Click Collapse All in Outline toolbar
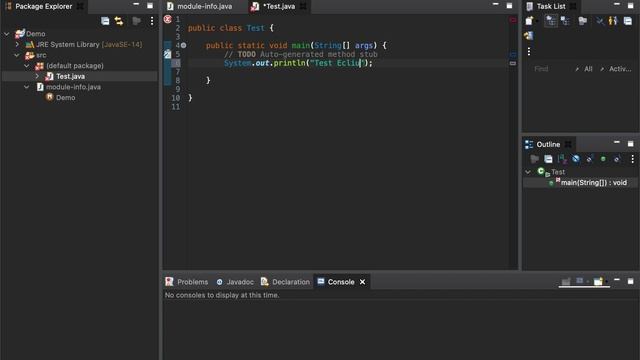 [x=548, y=159]
